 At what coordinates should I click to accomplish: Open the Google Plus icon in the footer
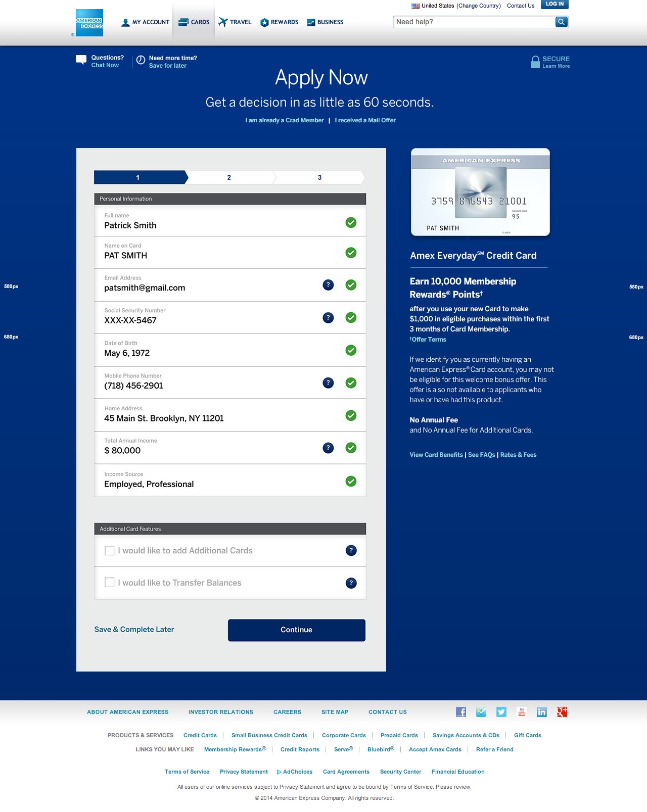pos(562,712)
